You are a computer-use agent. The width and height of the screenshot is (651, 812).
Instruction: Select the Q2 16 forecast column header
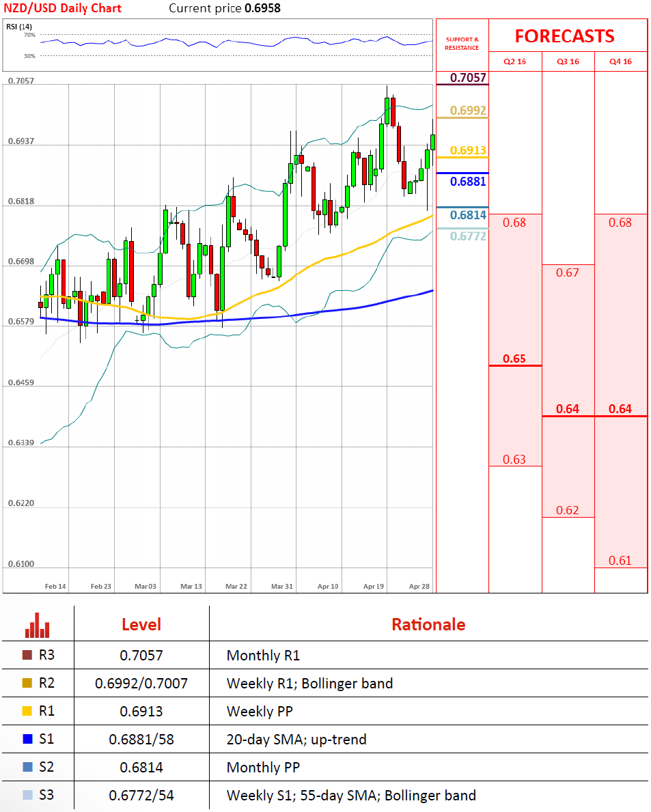pyautogui.click(x=515, y=61)
